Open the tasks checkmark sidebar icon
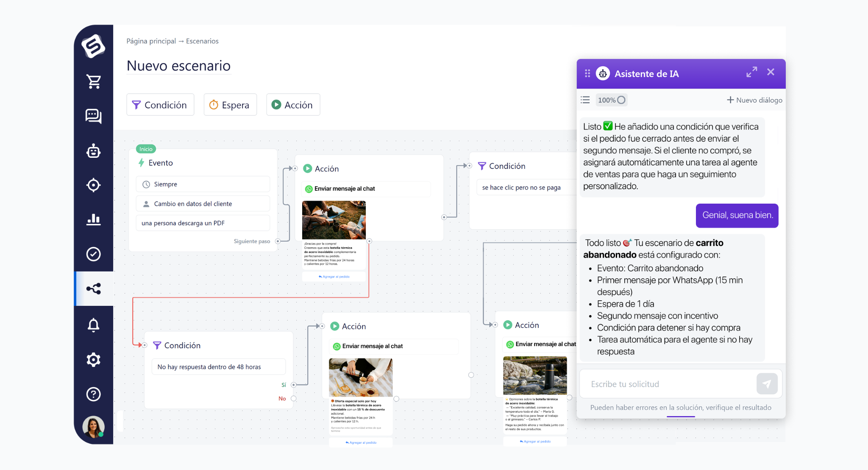This screenshot has height=470, width=868. coord(94,254)
